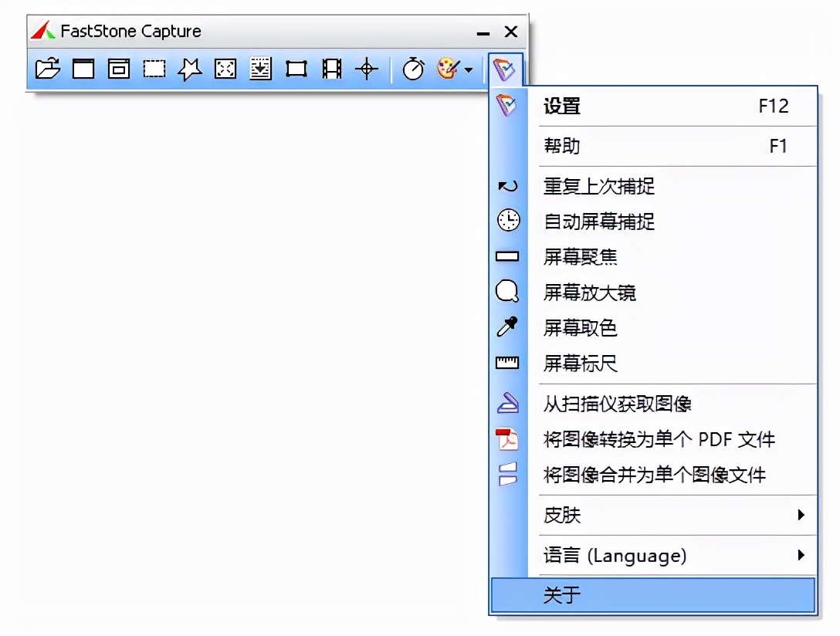
Task: Capture window/object tool
Action: (119, 69)
